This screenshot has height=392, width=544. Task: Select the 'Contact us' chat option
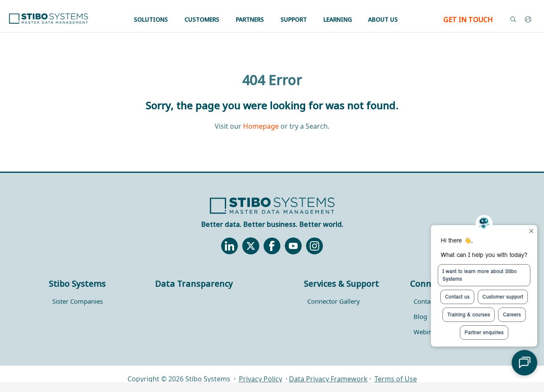tap(457, 297)
